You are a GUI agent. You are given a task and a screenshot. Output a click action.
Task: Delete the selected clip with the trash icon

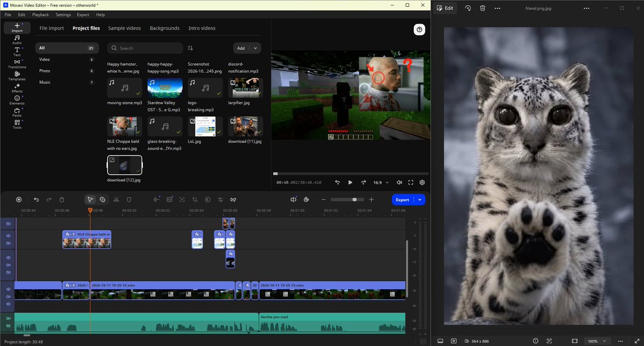pyautogui.click(x=62, y=200)
